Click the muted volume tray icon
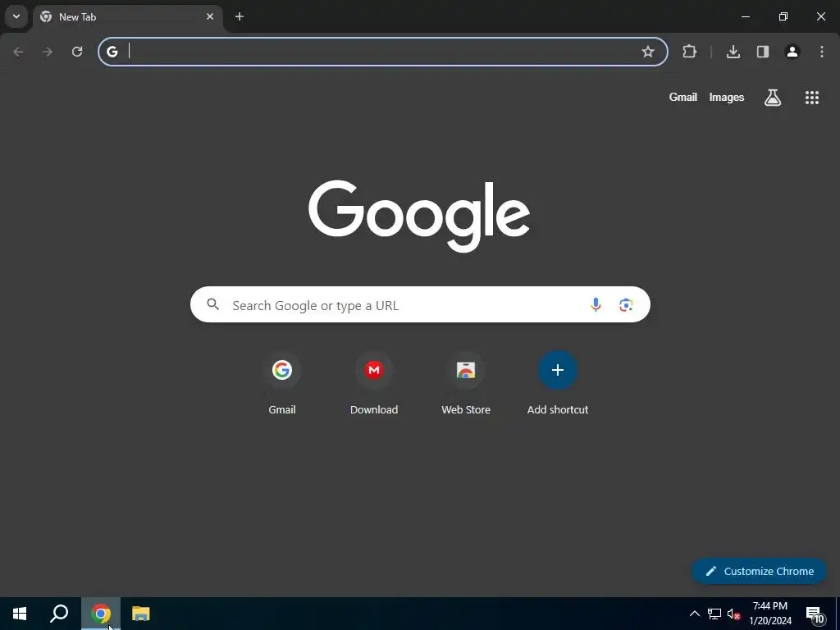 pos(733,614)
